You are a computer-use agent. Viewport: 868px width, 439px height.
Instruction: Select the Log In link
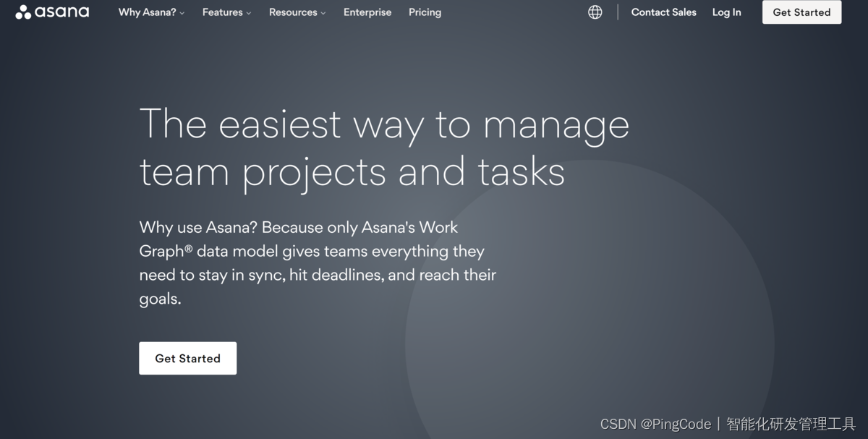point(726,12)
